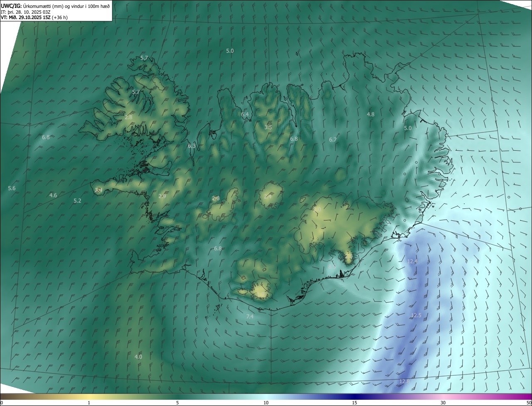532x406 pixels.
Task: Click the map value 3.5
Action: [x=268, y=127]
